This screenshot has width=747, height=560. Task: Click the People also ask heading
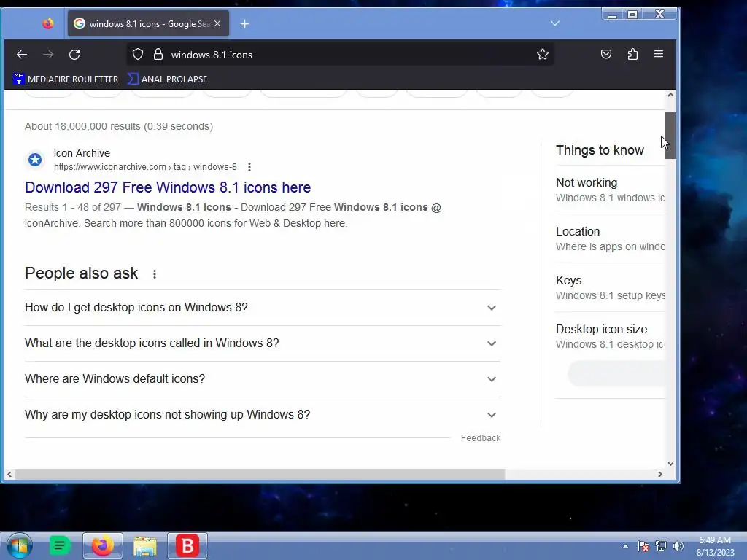(x=82, y=273)
